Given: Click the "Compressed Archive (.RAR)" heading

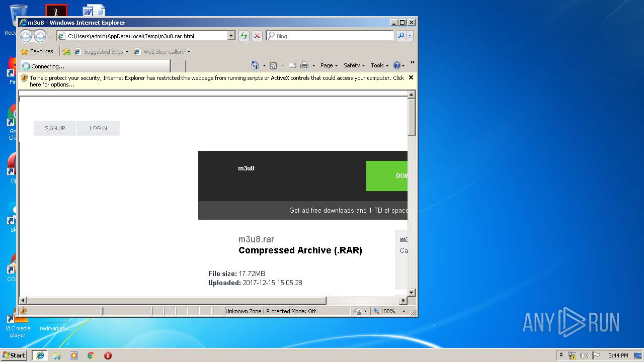Looking at the screenshot, I should [x=300, y=250].
